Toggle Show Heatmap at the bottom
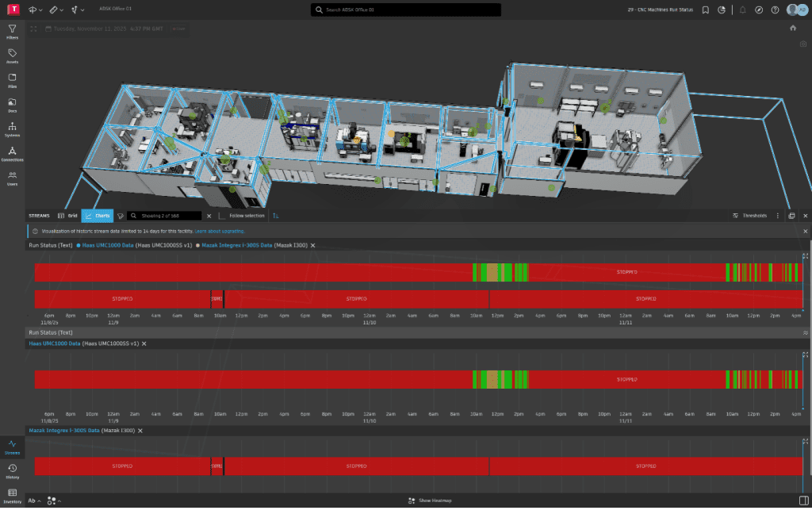This screenshot has height=510, width=812. 429,500
